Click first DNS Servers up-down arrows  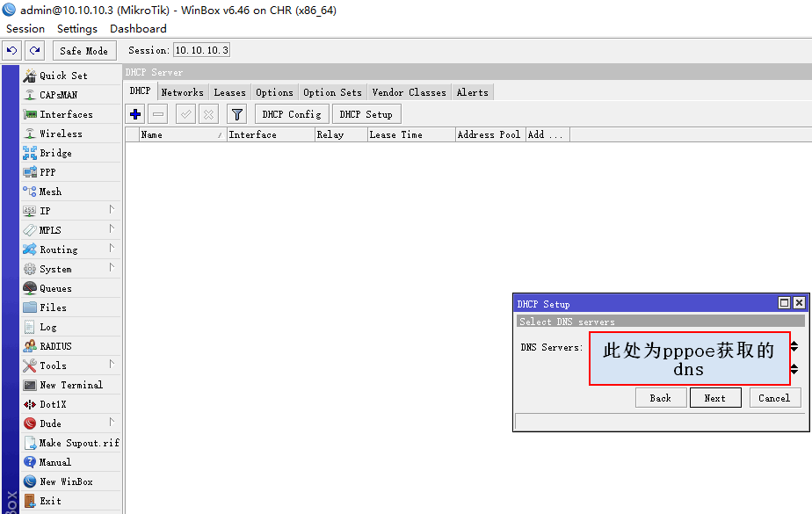[794, 346]
